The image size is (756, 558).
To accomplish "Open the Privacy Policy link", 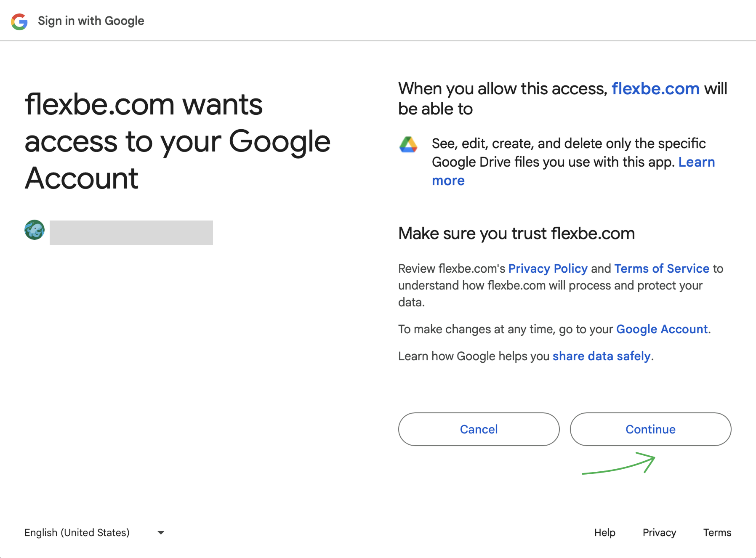I will pyautogui.click(x=548, y=268).
